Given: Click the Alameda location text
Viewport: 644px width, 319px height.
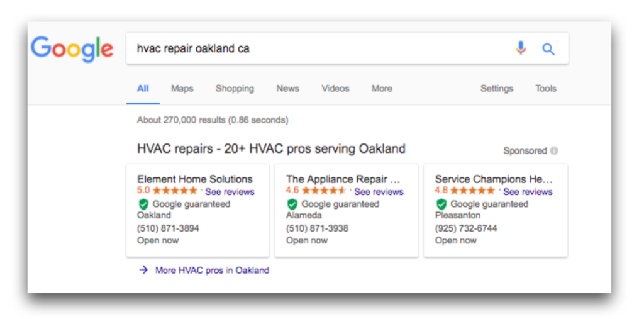Looking at the screenshot, I should tap(304, 215).
